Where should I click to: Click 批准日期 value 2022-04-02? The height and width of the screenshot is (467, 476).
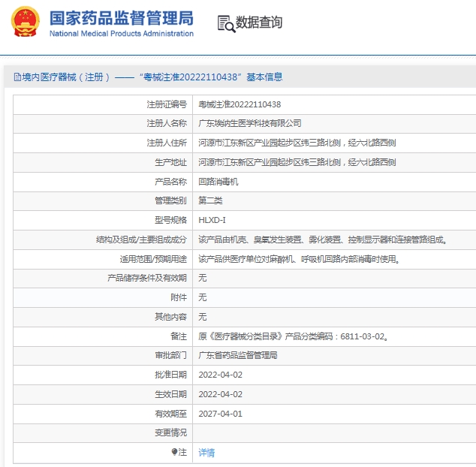(221, 375)
